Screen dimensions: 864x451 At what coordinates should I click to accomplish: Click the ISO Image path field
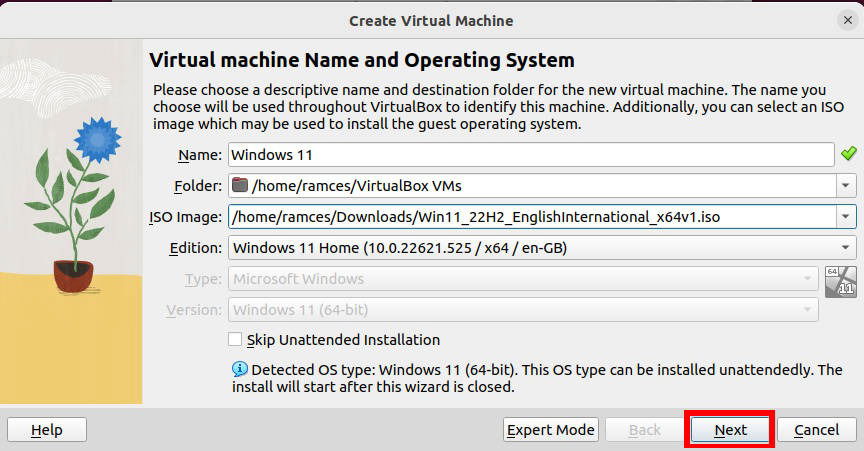click(530, 216)
